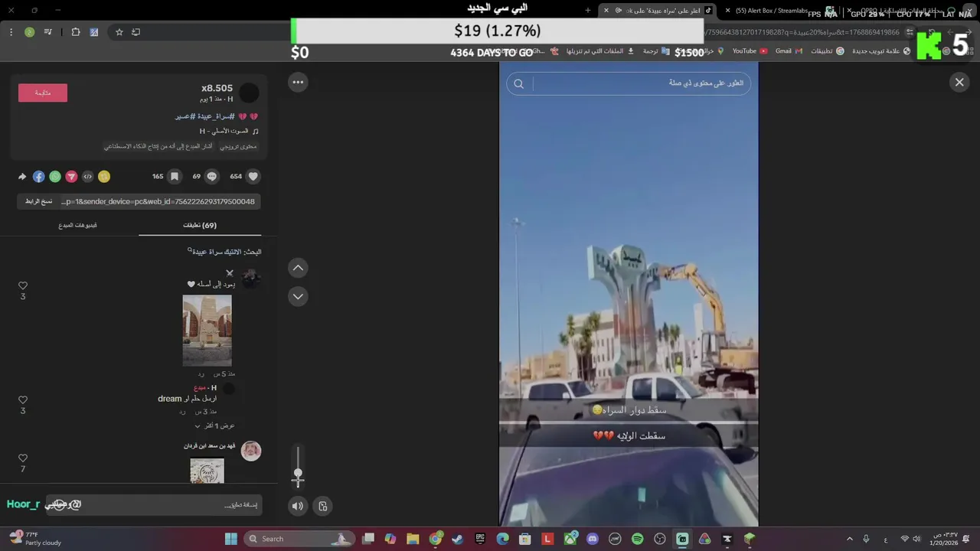The height and width of the screenshot is (551, 980).
Task: Bookmark the video with the icon showing 165
Action: coord(175,176)
